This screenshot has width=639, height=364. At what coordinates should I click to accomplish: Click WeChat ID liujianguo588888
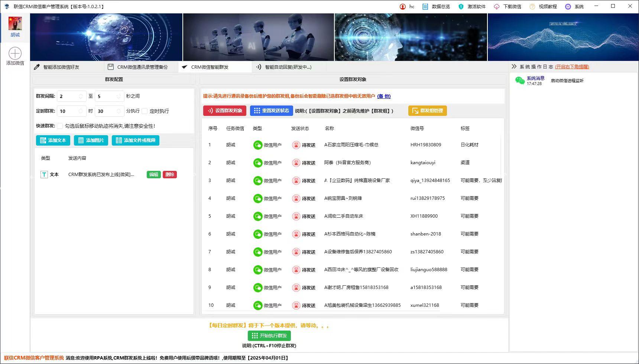tap(429, 270)
